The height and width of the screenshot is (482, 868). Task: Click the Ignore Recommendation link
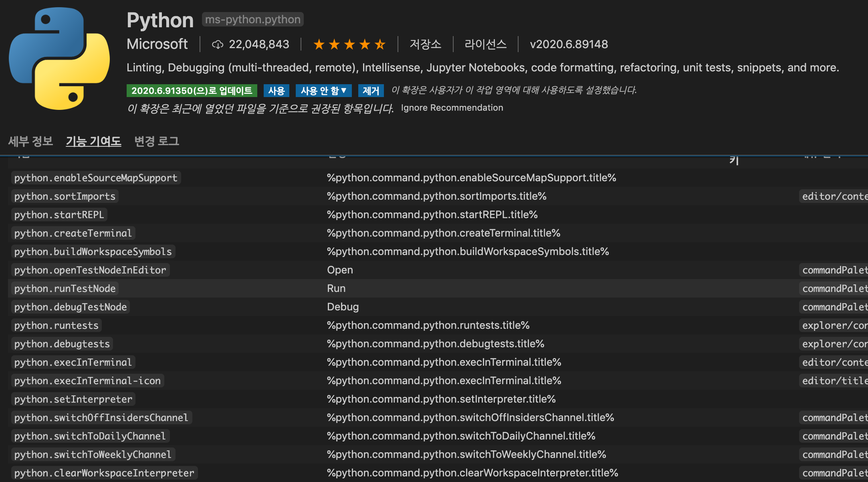452,107
